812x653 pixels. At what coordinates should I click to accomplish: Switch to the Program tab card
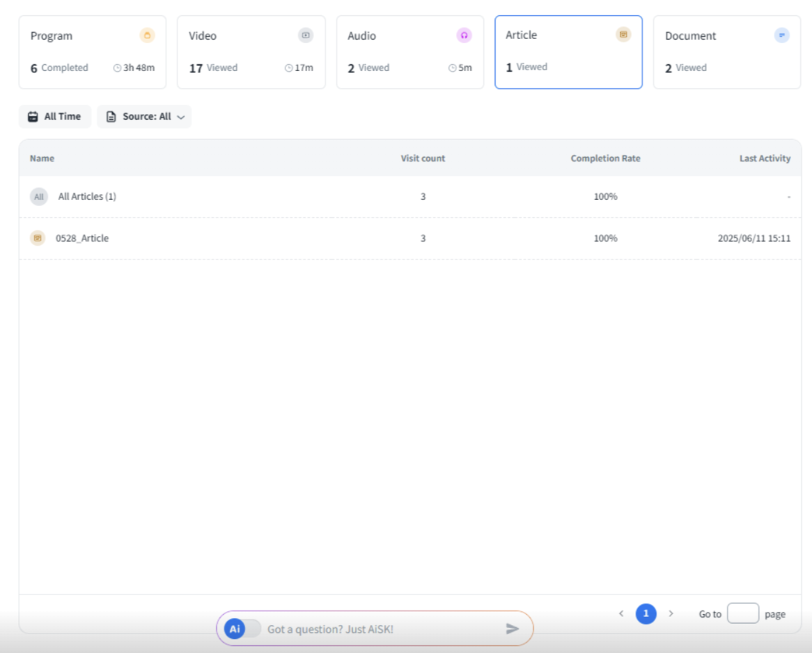point(92,52)
